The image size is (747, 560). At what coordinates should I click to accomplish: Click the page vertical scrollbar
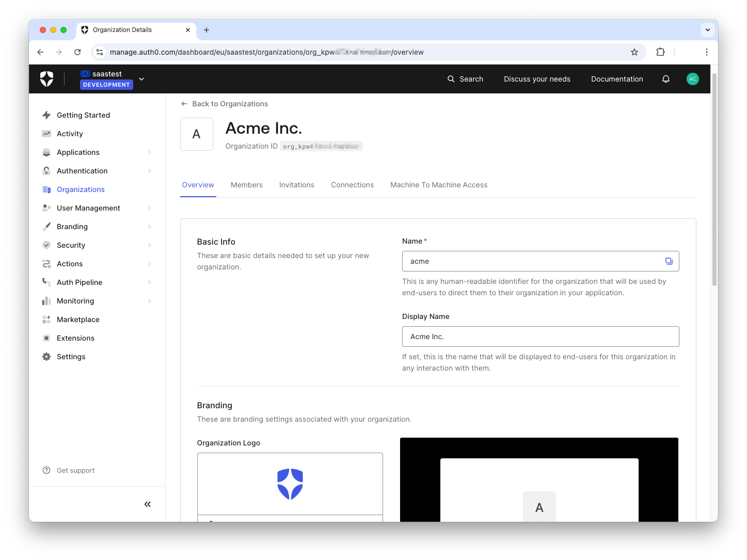[x=714, y=179]
